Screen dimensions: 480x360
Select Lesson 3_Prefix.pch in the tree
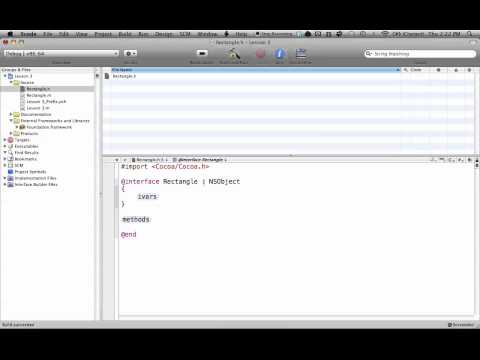coord(46,102)
